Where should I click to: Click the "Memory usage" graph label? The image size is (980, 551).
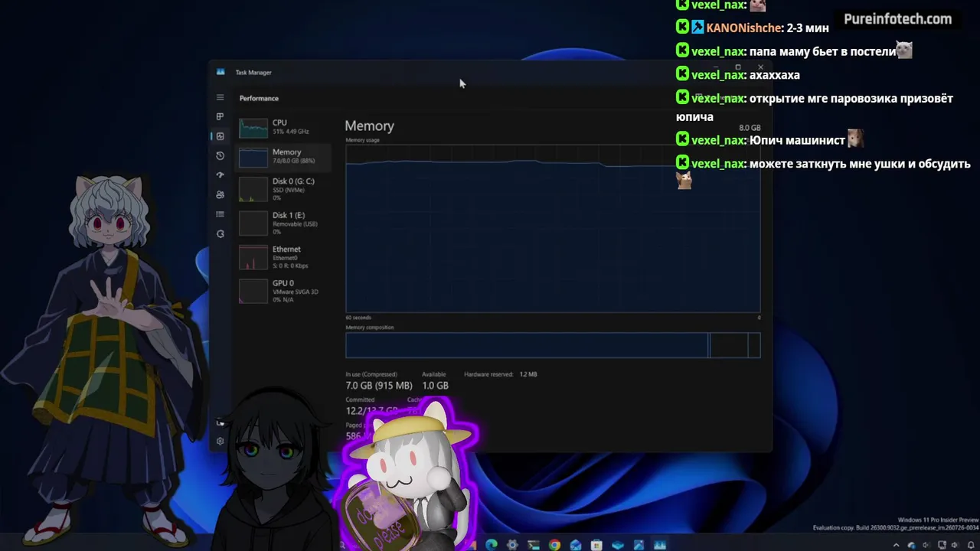click(362, 140)
